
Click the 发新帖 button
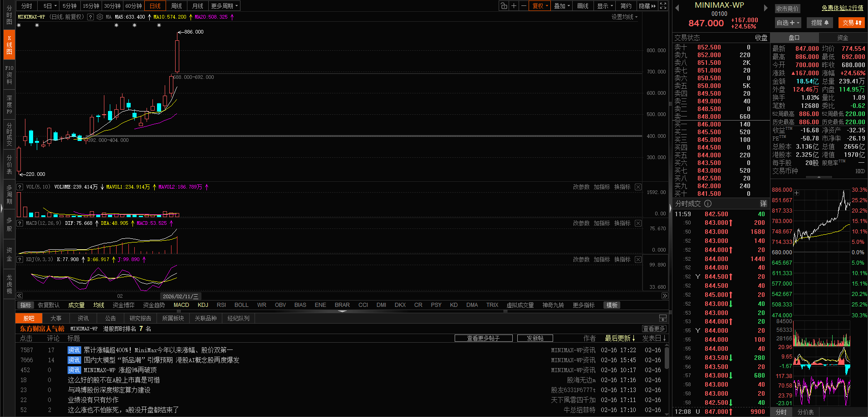[x=535, y=338]
